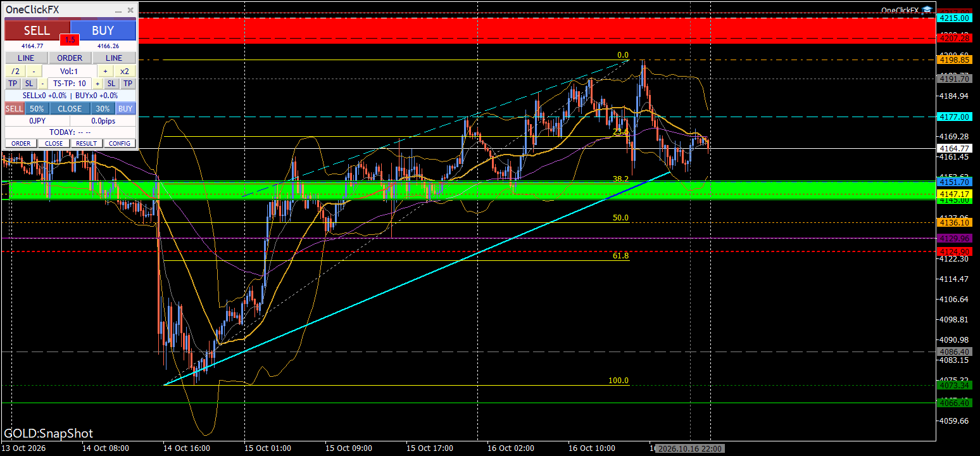Toggle the left-side SL button
The height and width of the screenshot is (456, 980).
29,84
